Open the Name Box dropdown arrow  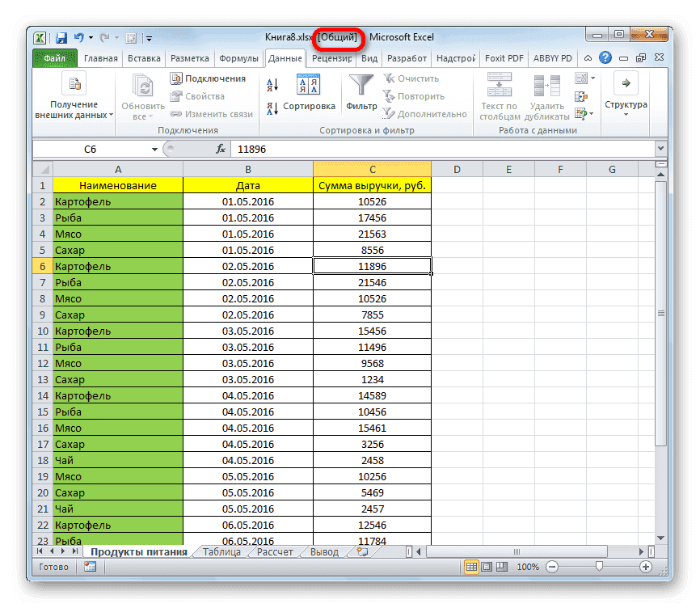(x=156, y=149)
